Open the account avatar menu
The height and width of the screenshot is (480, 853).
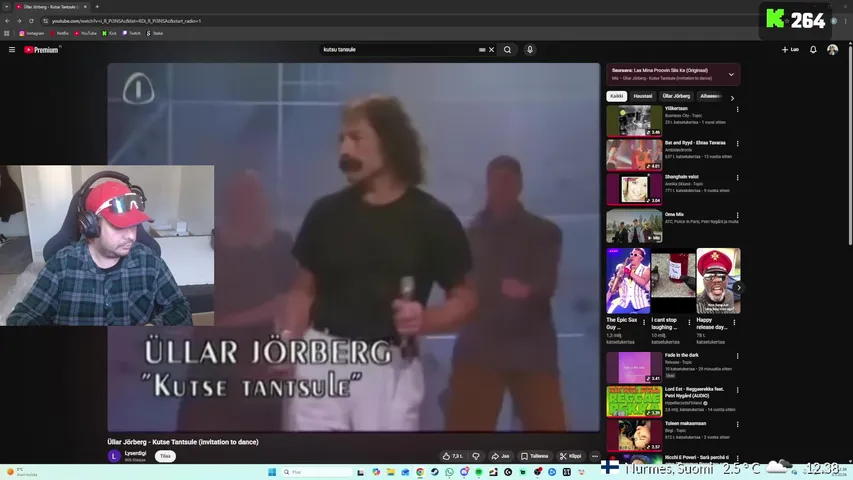pyautogui.click(x=832, y=50)
